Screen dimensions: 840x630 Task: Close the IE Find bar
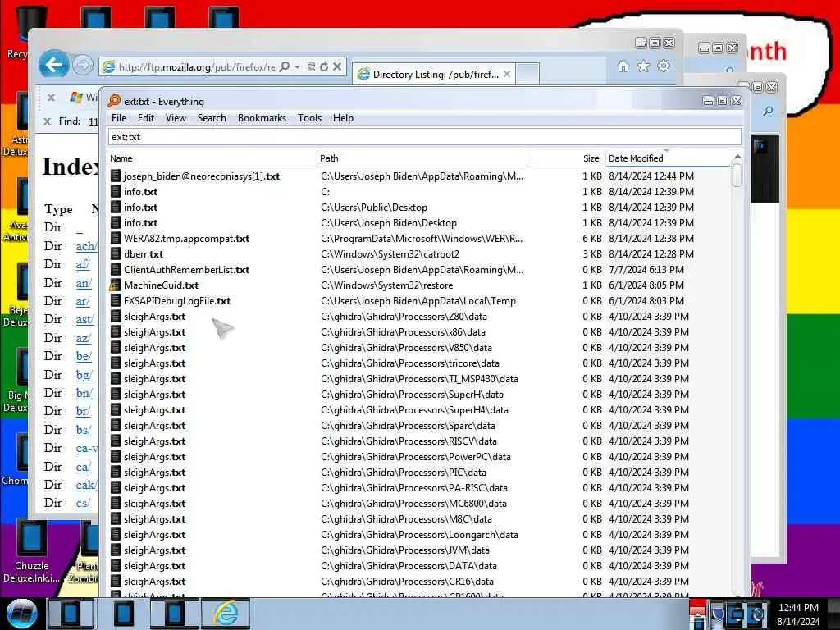point(47,121)
